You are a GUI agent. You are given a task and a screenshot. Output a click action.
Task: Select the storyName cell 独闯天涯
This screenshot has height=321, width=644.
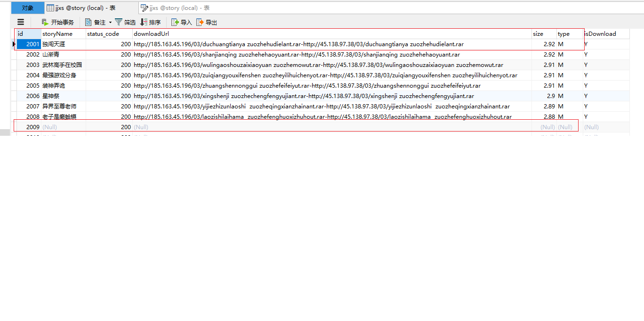(x=63, y=44)
